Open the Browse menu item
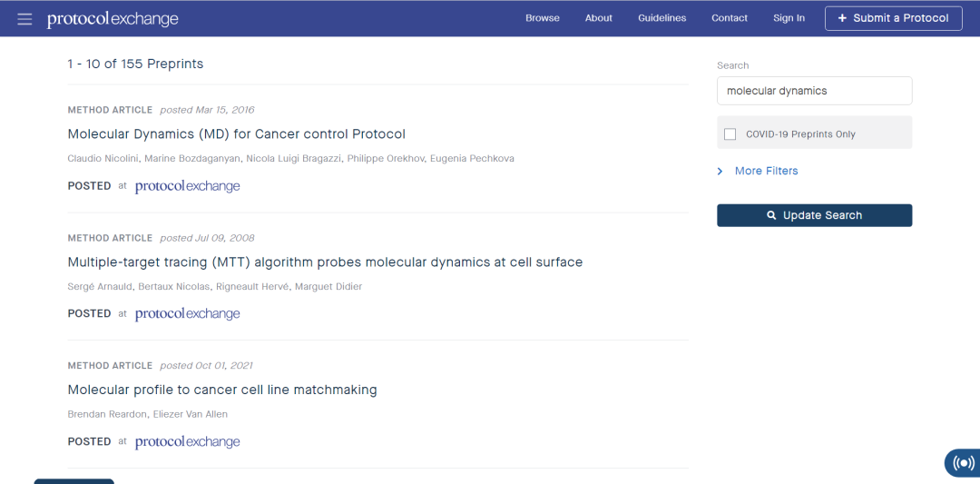Image resolution: width=980 pixels, height=484 pixels. pyautogui.click(x=543, y=18)
